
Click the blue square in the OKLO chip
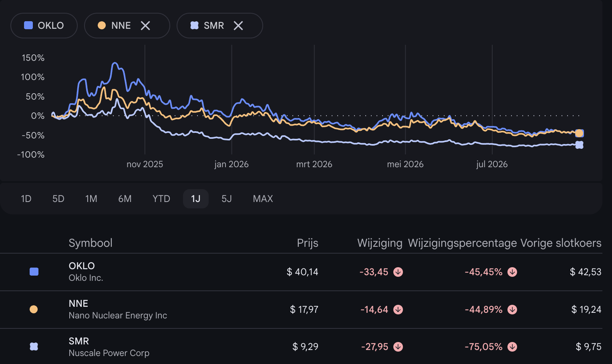28,25
